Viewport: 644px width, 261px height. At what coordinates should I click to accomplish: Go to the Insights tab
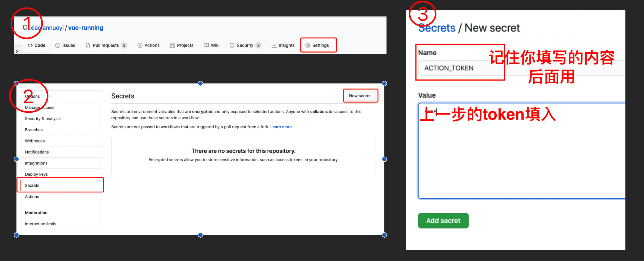tap(283, 45)
